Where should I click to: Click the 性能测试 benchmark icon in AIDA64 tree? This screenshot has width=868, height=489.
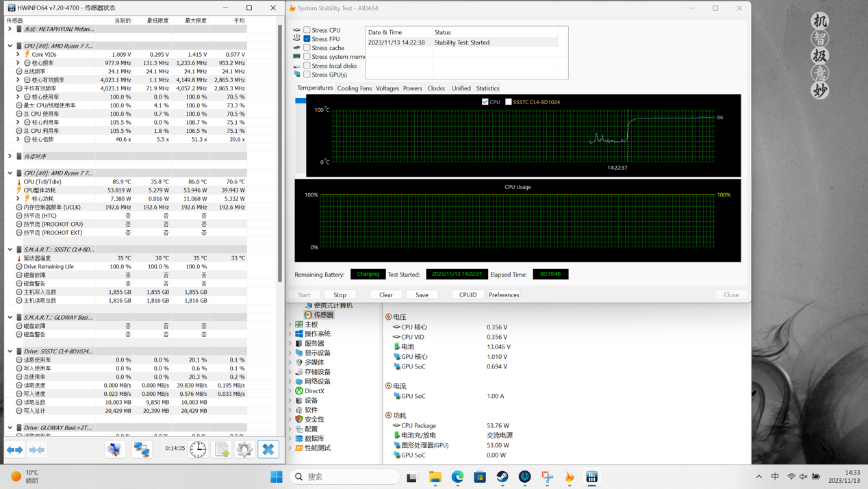pos(299,448)
